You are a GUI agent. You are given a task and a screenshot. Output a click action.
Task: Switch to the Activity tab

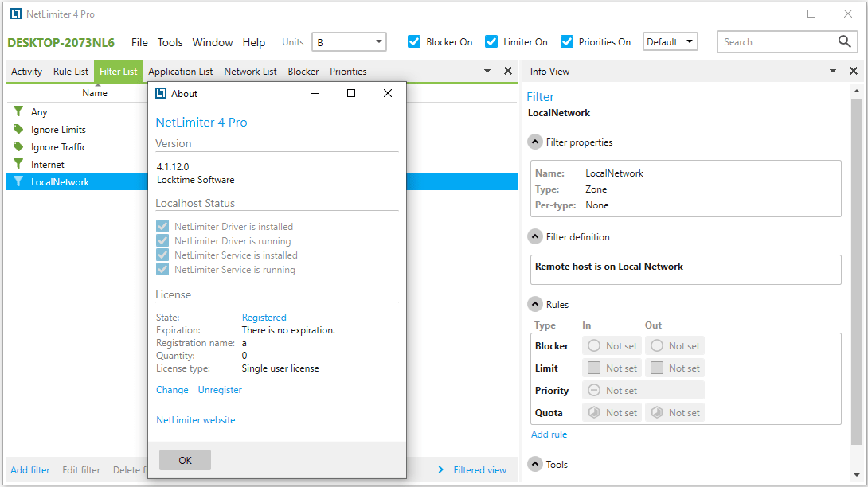coord(26,72)
